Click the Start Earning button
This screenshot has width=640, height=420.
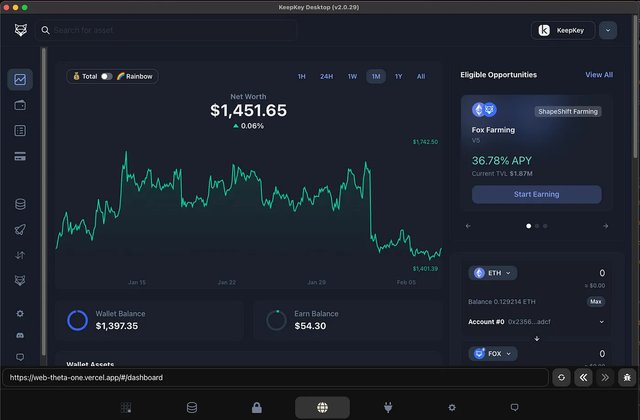click(537, 194)
